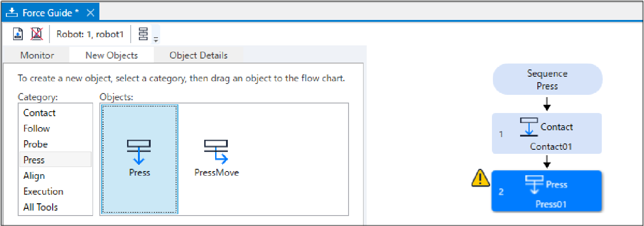This screenshot has width=644, height=226.
Task: Open the toolbar overflow options arrow
Action: point(156,39)
